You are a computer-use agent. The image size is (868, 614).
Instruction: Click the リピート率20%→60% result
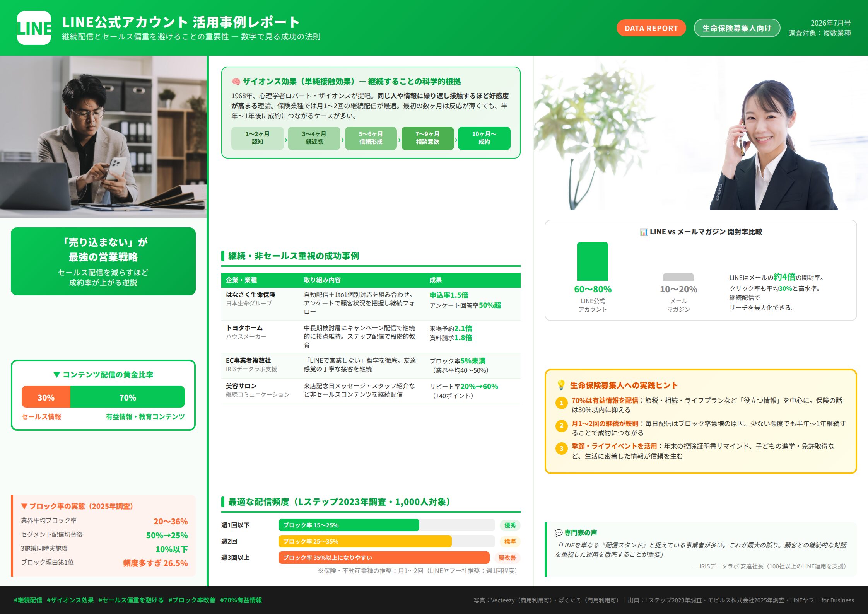point(464,386)
